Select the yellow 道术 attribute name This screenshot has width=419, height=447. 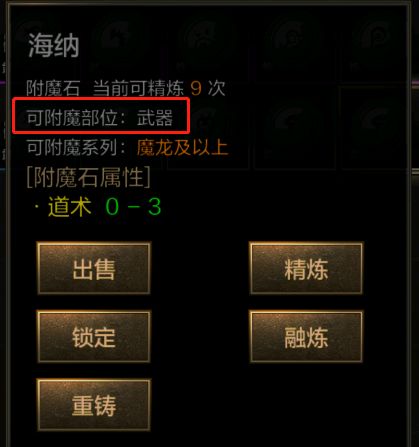[x=70, y=207]
